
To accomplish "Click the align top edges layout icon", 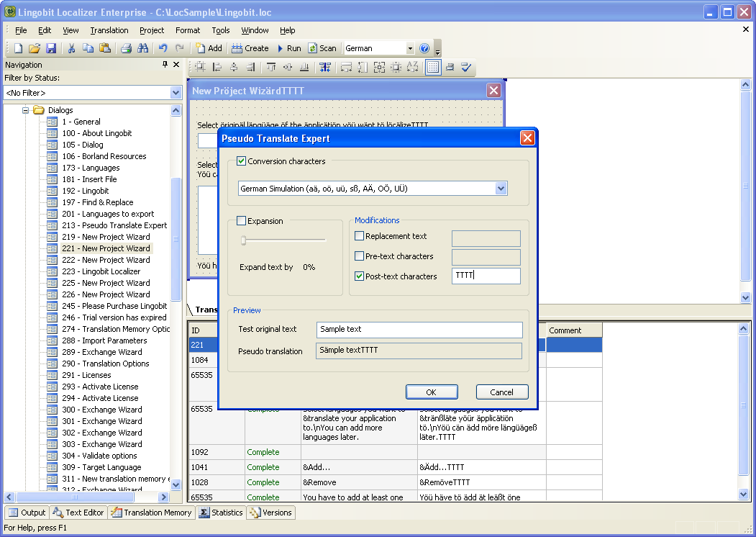I will tap(271, 67).
